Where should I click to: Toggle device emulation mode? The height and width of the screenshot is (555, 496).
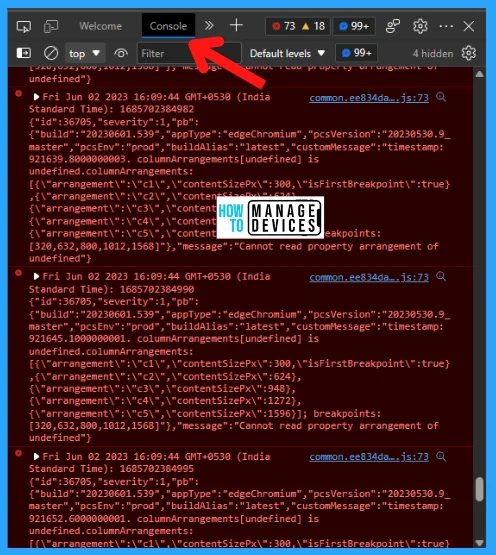(51, 26)
